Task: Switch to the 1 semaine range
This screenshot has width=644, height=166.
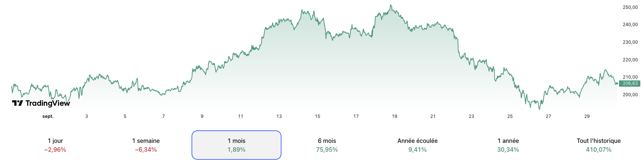Action: pos(146,145)
